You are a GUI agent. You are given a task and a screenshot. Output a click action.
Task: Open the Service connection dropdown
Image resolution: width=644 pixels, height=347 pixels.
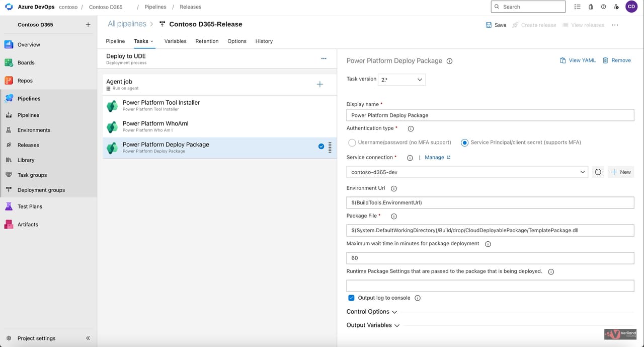click(467, 172)
